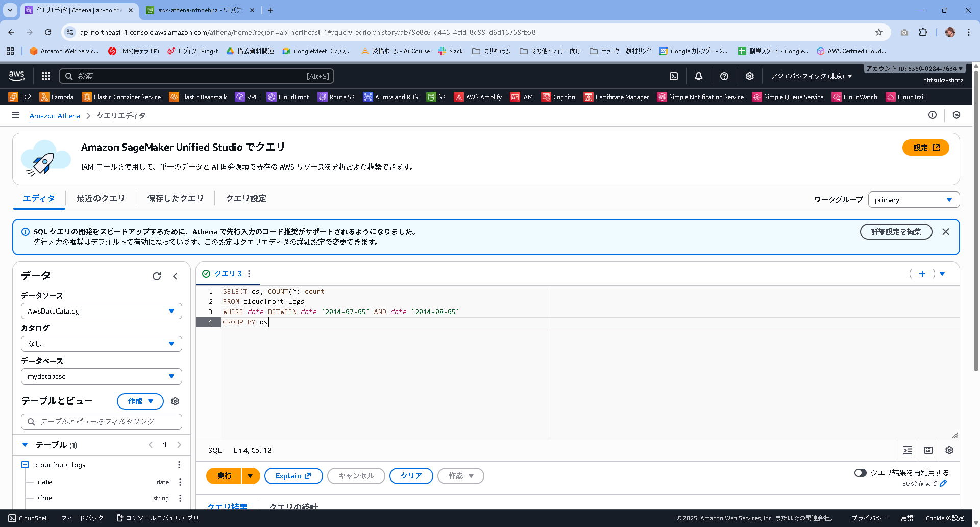Edit the reuse time limit pencil

[943, 483]
